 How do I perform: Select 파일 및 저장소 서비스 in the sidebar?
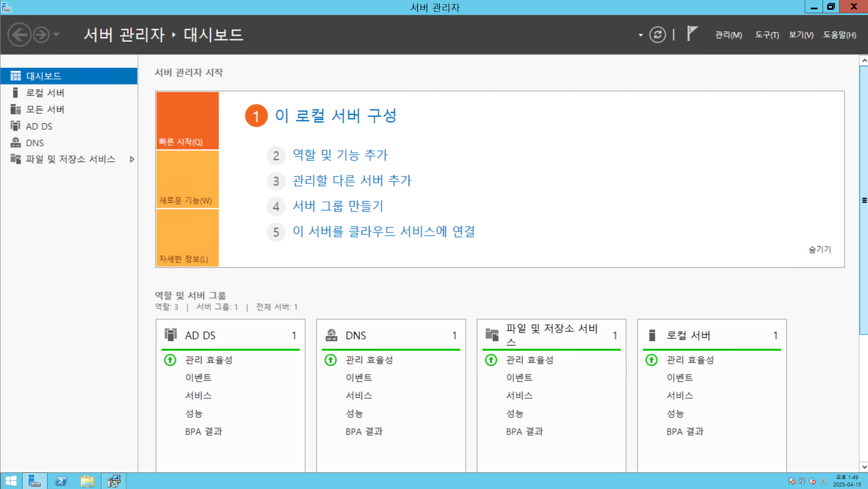point(69,159)
